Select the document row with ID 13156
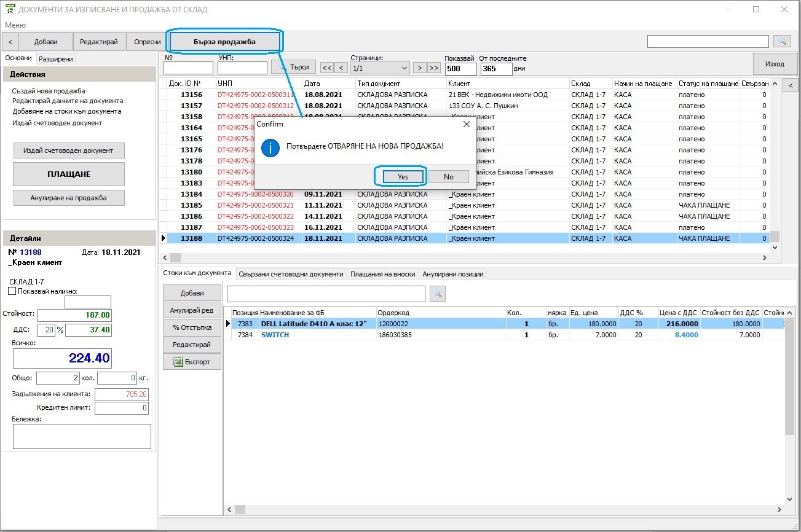801x532 pixels. point(465,95)
